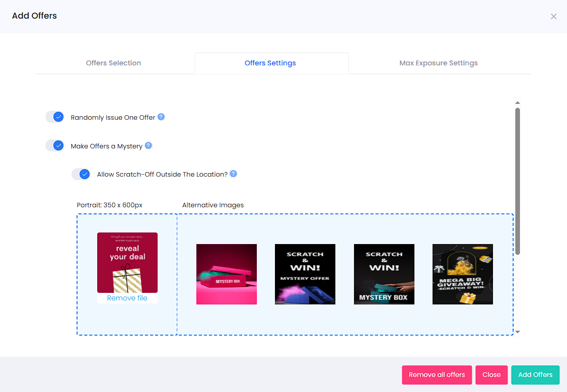
Task: Click scrollbar up arrow in settings panel
Action: click(518, 103)
